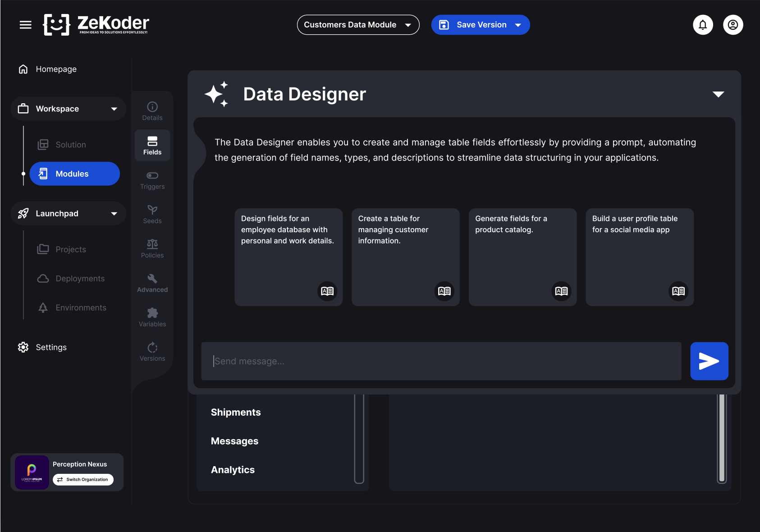
Task: Click the right panel scrollbar
Action: pyautogui.click(x=722, y=438)
